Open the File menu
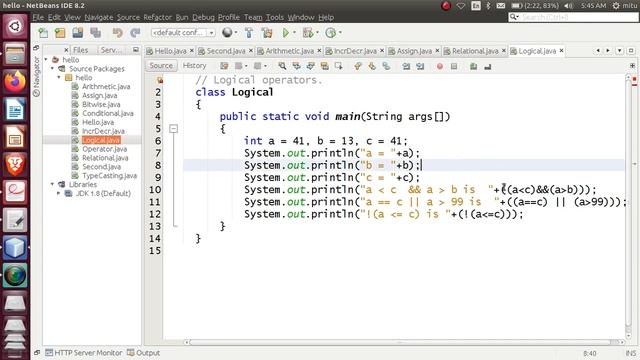This screenshot has width=640, height=360. coord(38,17)
